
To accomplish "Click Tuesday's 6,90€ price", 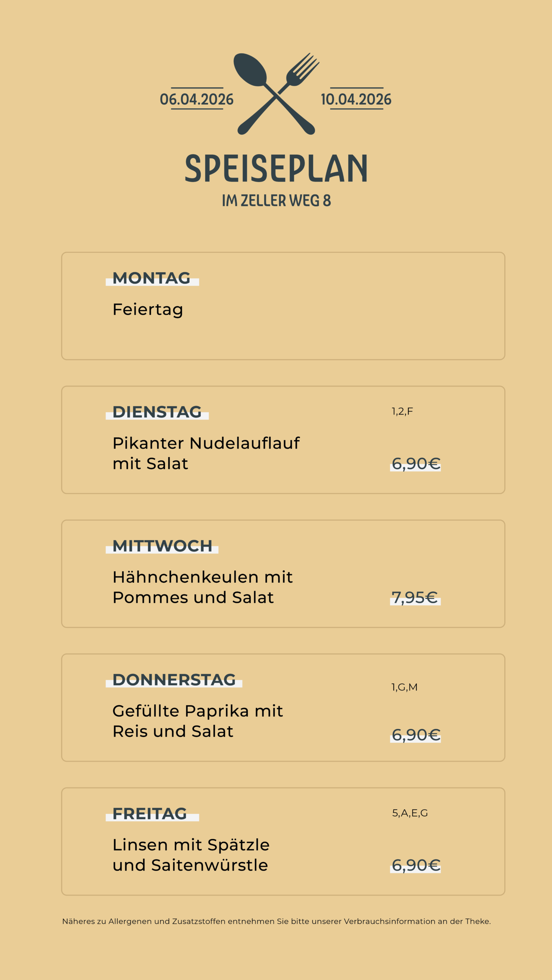I will (x=416, y=464).
